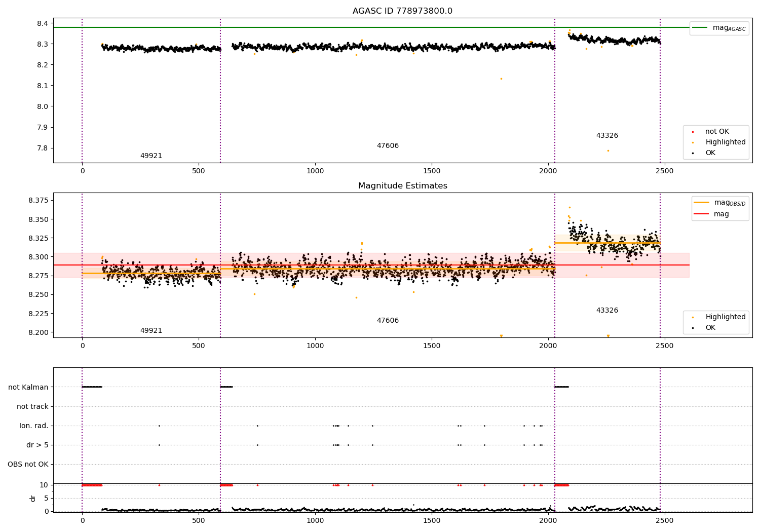Screen dimensions: 760x532
Task: Click the 8.225 y-axis tick label
Action: 39,314
